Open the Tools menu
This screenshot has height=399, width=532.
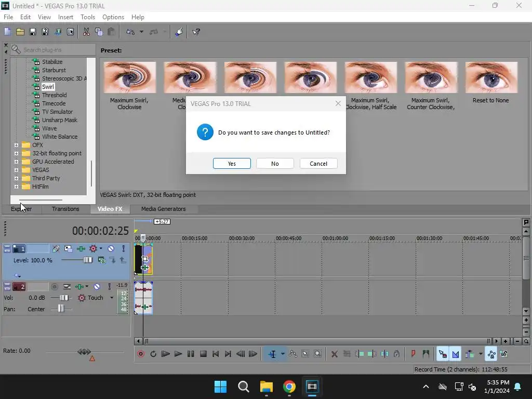pos(87,17)
